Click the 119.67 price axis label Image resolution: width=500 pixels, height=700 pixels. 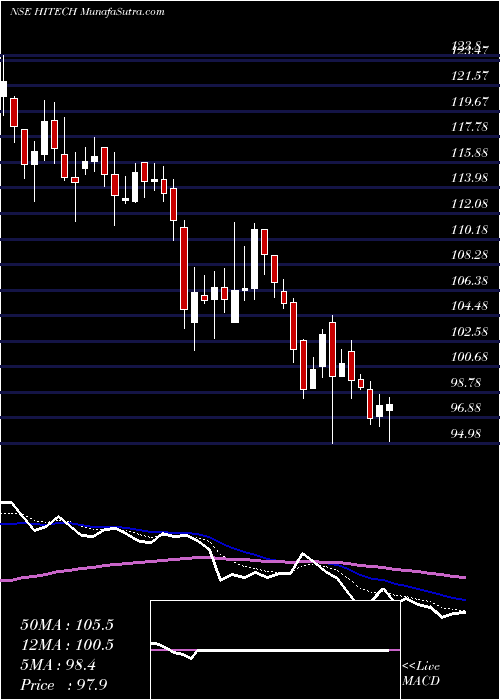click(469, 102)
